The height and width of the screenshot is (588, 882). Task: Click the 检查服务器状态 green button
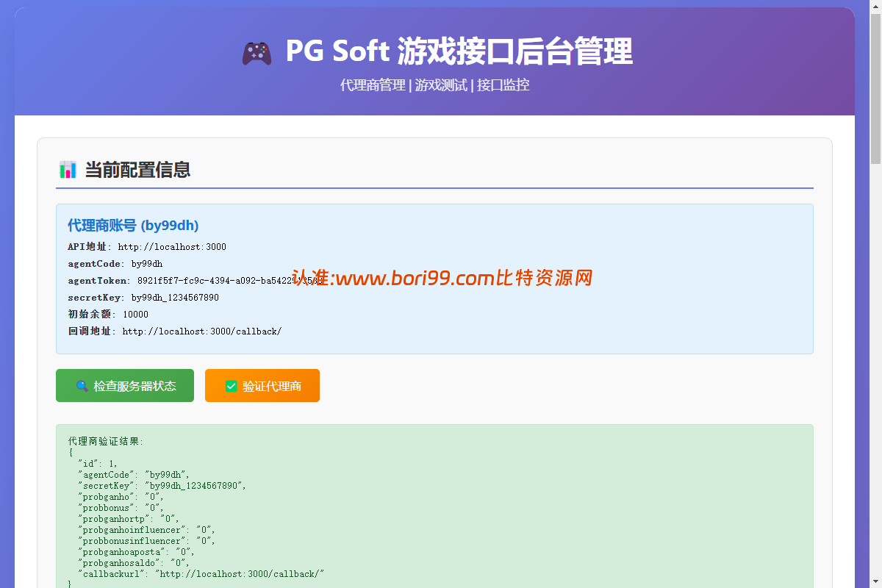pos(125,386)
